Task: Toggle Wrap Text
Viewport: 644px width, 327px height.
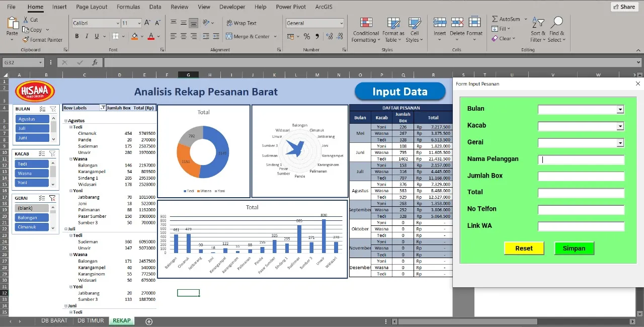Action: tap(241, 23)
